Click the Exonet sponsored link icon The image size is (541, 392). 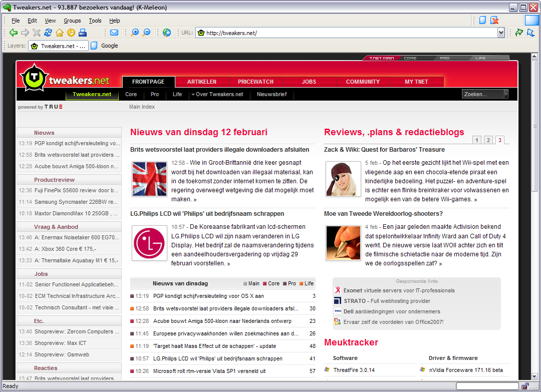point(338,290)
